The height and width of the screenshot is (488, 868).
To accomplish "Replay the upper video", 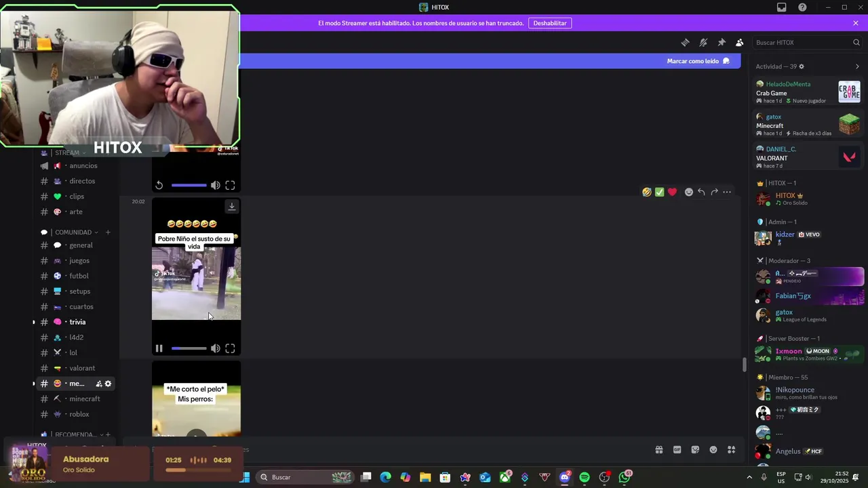I will [159, 185].
